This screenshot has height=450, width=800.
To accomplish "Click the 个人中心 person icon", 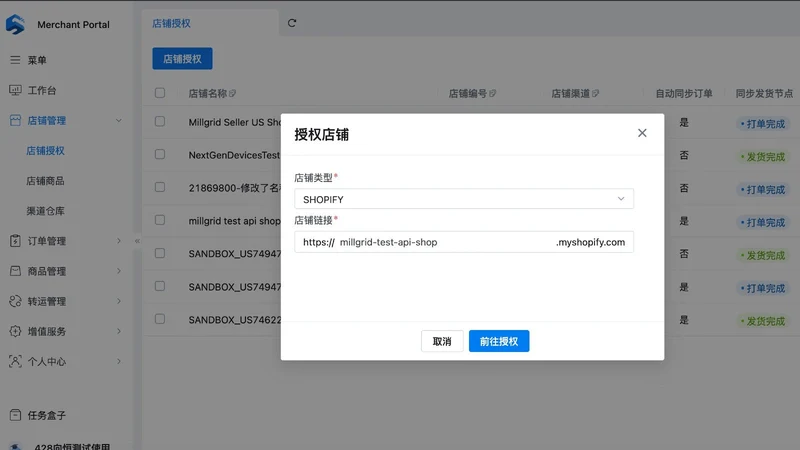I will (15, 361).
